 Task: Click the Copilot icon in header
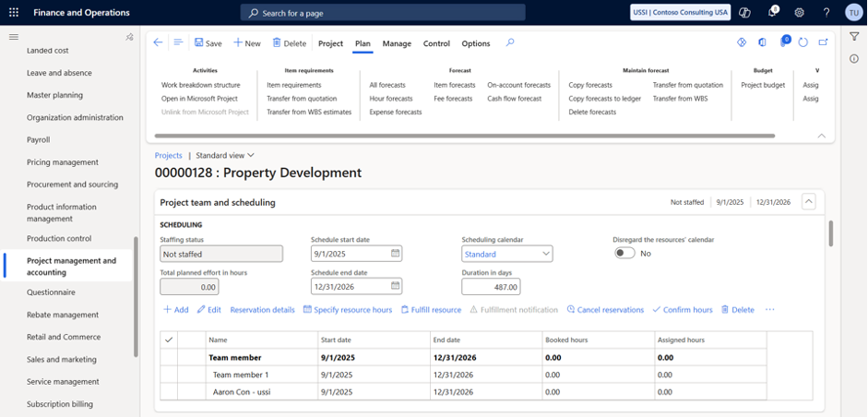point(745,12)
